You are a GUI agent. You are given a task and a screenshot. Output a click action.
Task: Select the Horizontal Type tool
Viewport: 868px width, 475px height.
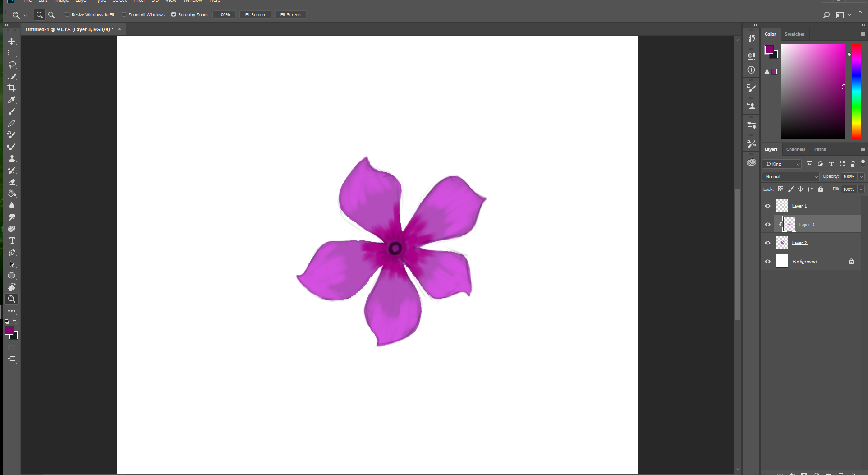(12, 240)
